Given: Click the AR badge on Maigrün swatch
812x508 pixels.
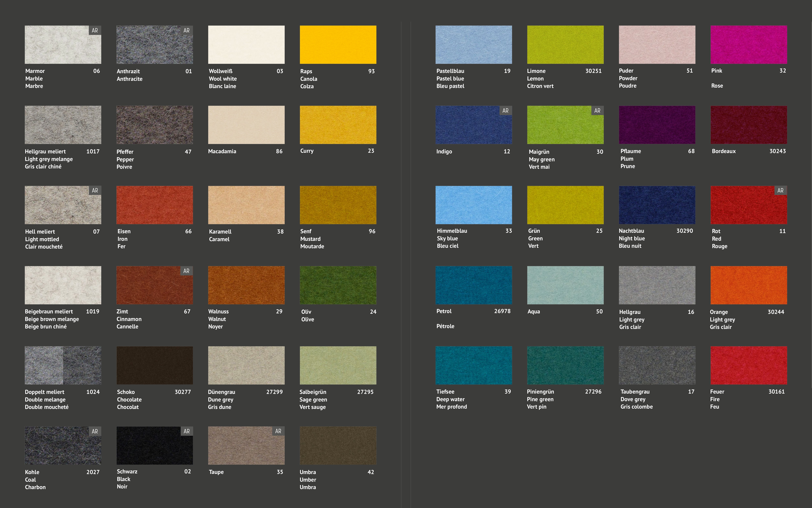Looking at the screenshot, I should pyautogui.click(x=597, y=111).
